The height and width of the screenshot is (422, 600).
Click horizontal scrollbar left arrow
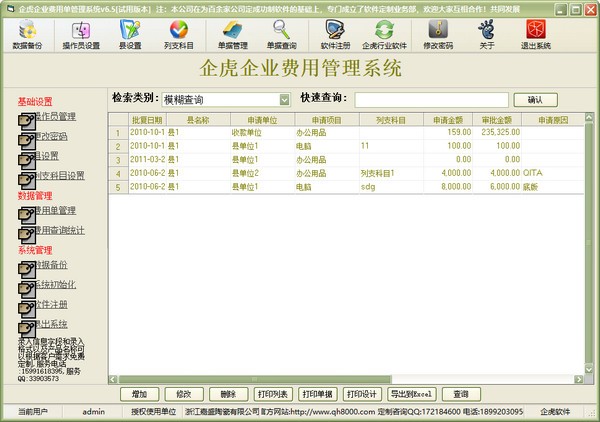[113, 379]
